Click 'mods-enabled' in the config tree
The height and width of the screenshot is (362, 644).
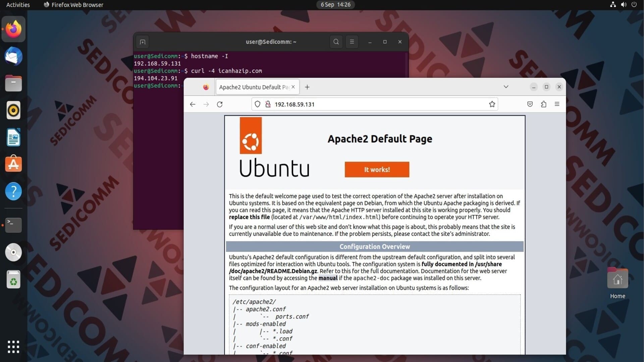pyautogui.click(x=266, y=324)
